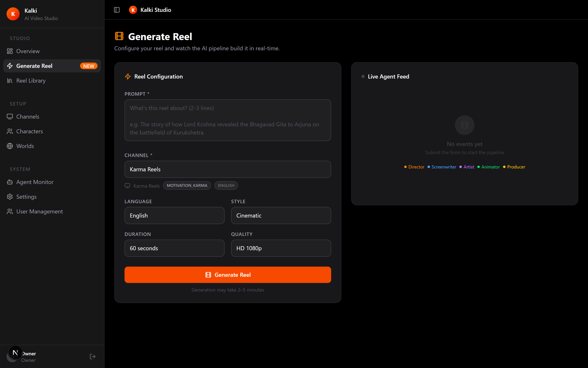Click the Screenwriter legend label

click(444, 167)
